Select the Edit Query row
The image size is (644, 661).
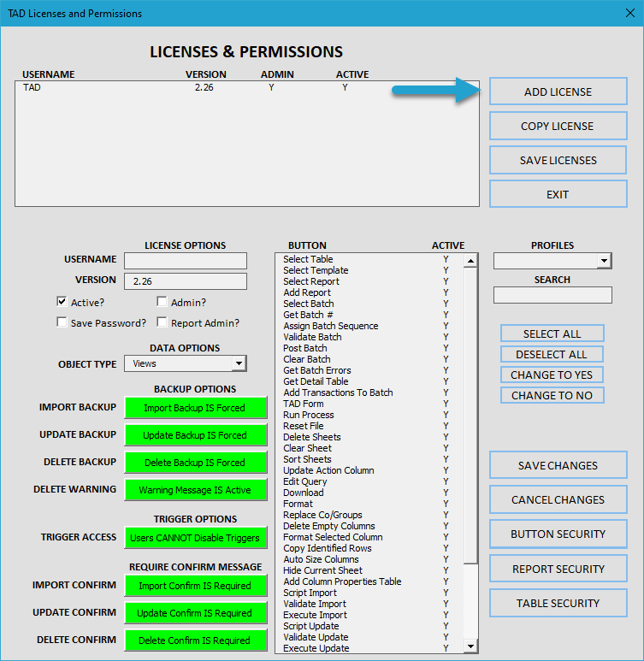pyautogui.click(x=369, y=481)
